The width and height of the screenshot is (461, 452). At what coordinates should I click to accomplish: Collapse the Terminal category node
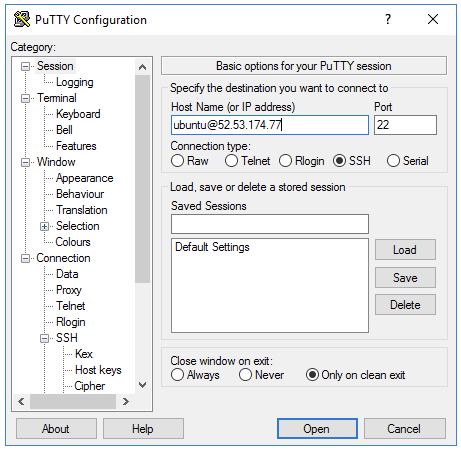coord(25,99)
